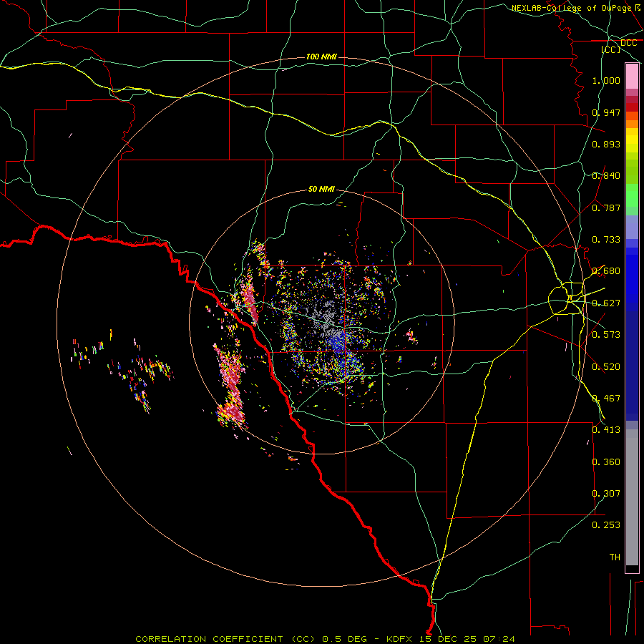Click the [CC] units label

click(x=611, y=49)
